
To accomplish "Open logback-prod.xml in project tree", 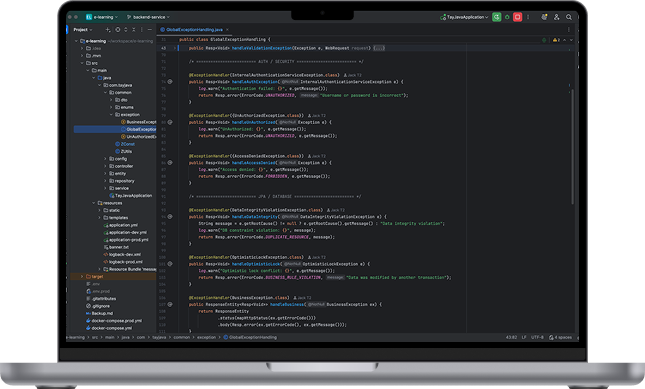I will point(123,262).
